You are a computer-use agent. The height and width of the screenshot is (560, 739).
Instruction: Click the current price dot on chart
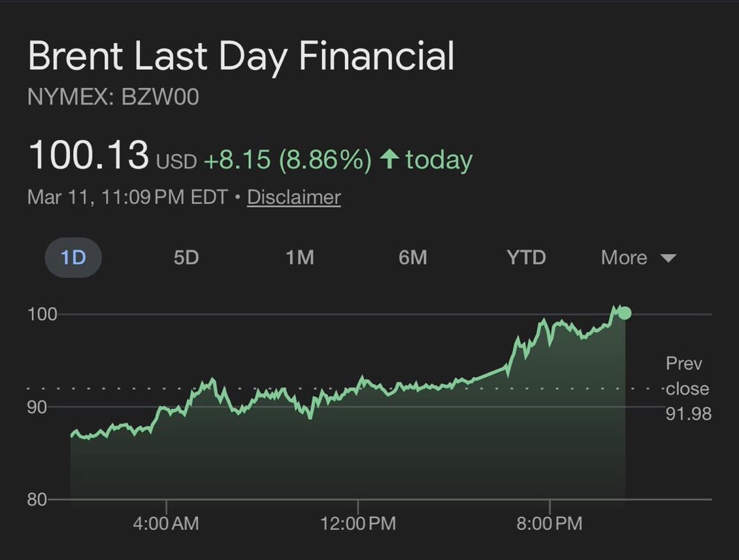coord(625,313)
